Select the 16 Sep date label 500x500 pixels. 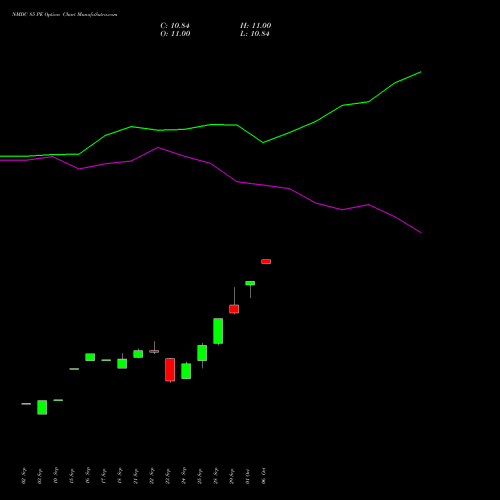pyautogui.click(x=88, y=476)
